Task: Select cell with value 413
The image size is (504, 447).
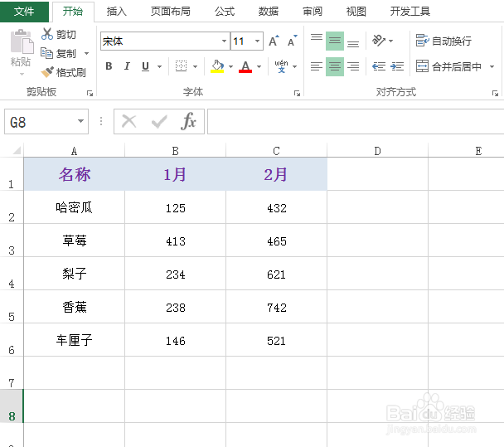Action: [x=175, y=241]
